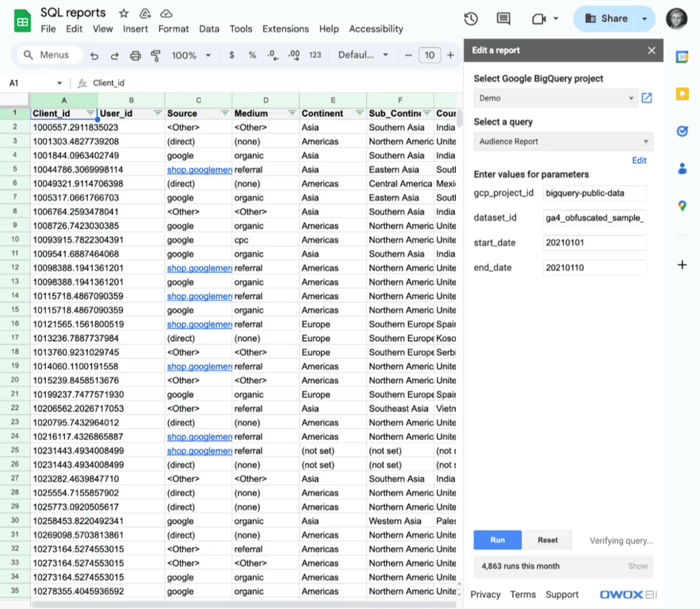The image size is (700, 609).
Task: Open the Edit menu
Action: 74,29
